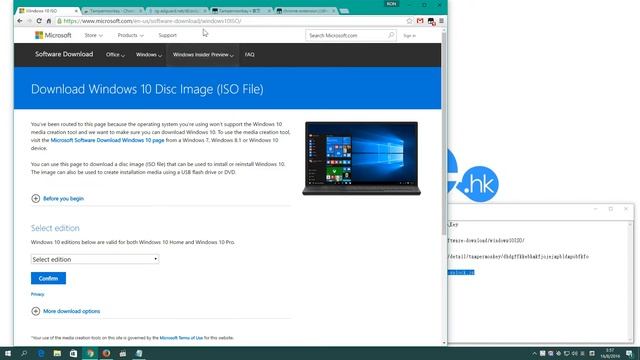Open the Windows Start button

(x=8, y=353)
